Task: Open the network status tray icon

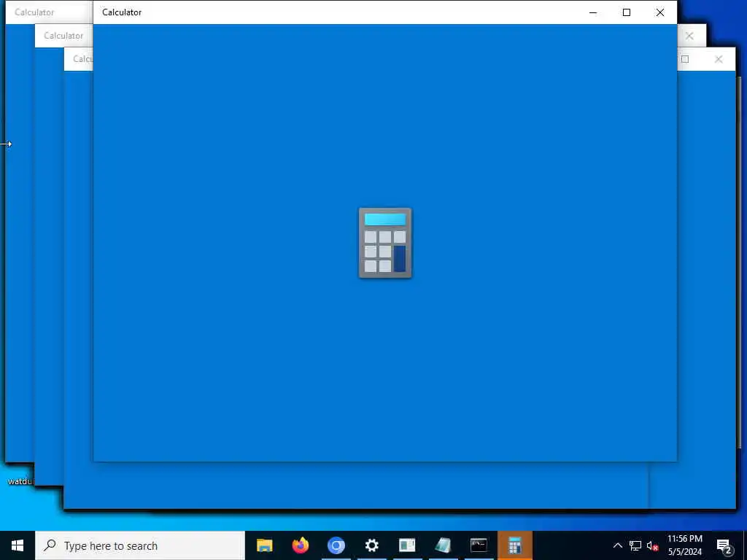Action: pyautogui.click(x=635, y=545)
